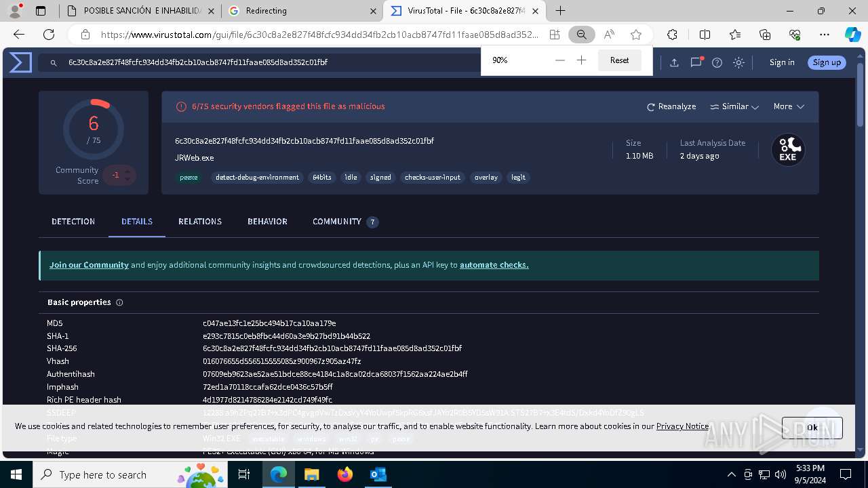Click the upload file icon

pos(674,62)
